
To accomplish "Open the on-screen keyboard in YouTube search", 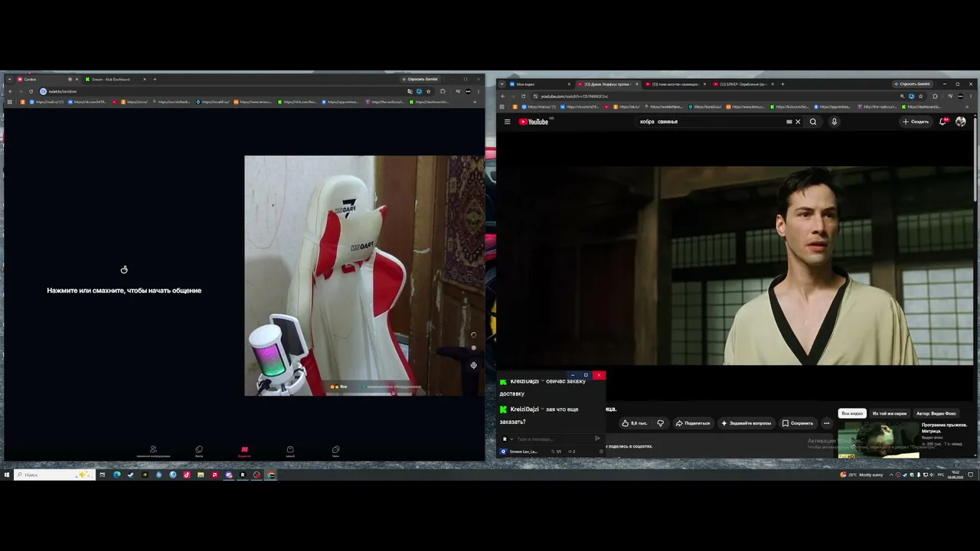I will coord(789,122).
